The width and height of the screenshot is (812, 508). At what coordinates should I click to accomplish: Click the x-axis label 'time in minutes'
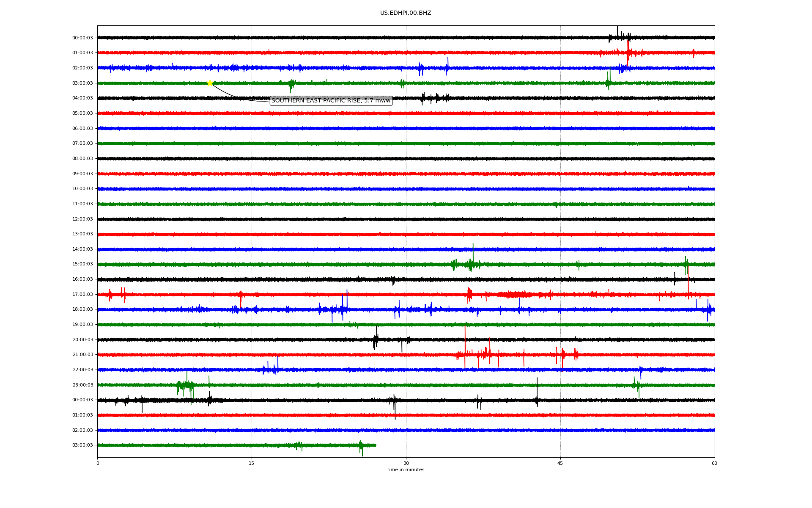406,470
